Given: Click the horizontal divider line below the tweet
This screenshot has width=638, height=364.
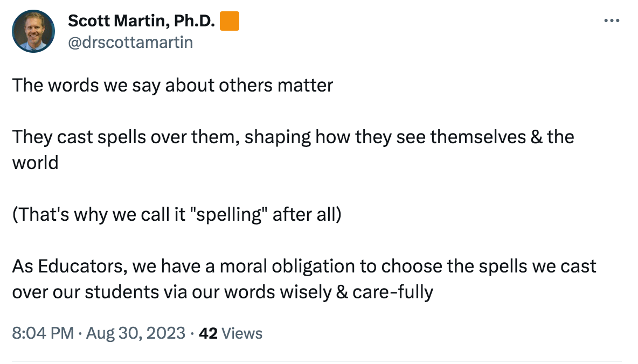Looking at the screenshot, I should (x=317, y=361).
